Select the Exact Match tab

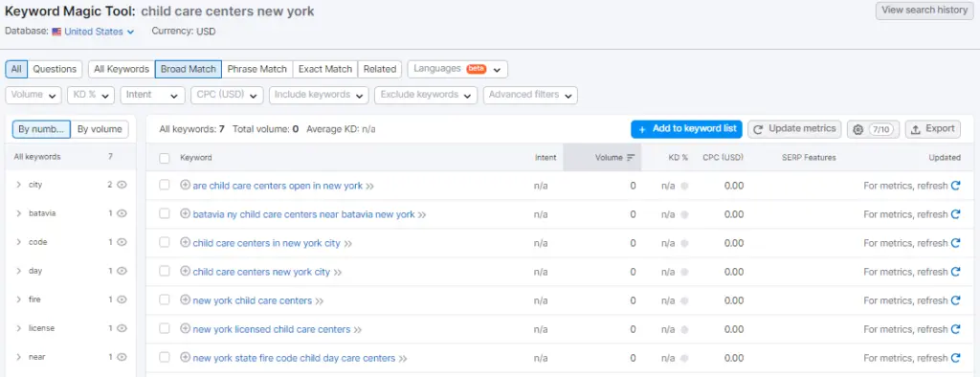click(x=325, y=69)
